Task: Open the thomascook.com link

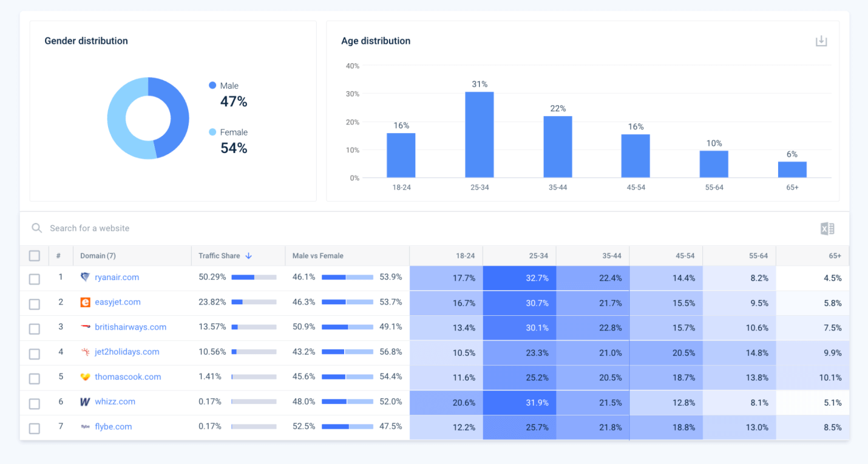Action: click(128, 377)
